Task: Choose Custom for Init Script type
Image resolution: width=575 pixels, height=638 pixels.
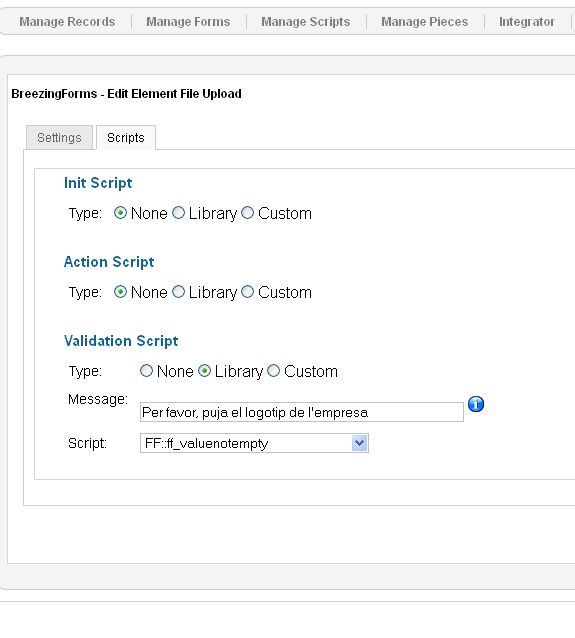Action: 247,213
